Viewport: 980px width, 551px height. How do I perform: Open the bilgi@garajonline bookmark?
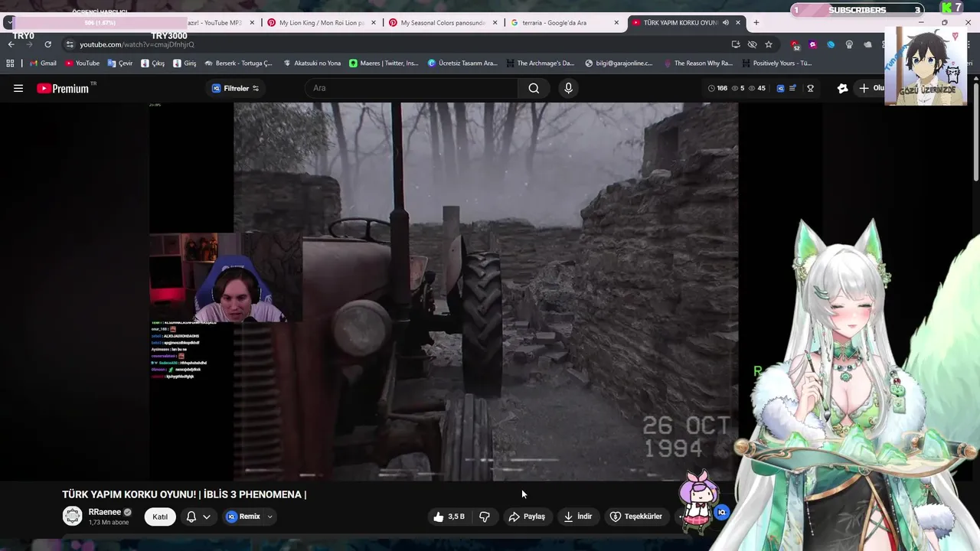pos(619,64)
